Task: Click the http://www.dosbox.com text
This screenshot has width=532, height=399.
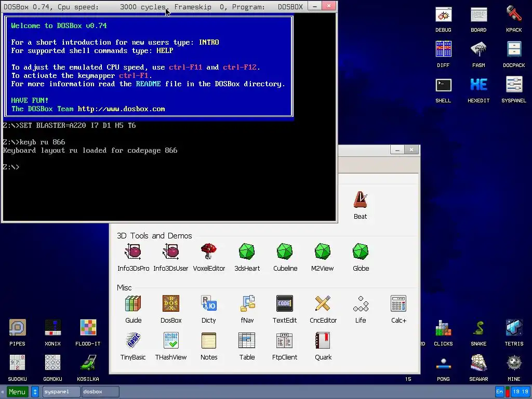Action: pyautogui.click(x=121, y=109)
